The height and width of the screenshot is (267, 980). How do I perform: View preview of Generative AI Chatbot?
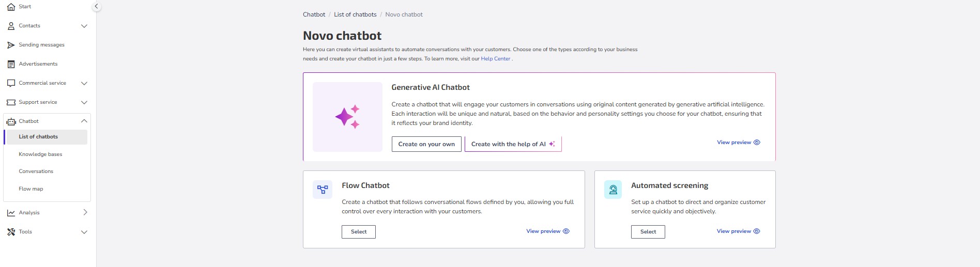[x=738, y=143]
